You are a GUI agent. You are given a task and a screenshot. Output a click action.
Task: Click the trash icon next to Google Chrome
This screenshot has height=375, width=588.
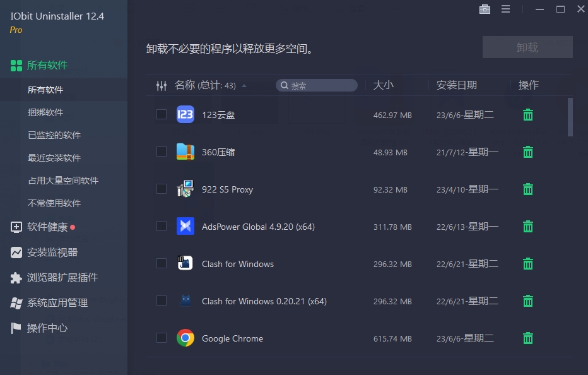tap(527, 338)
